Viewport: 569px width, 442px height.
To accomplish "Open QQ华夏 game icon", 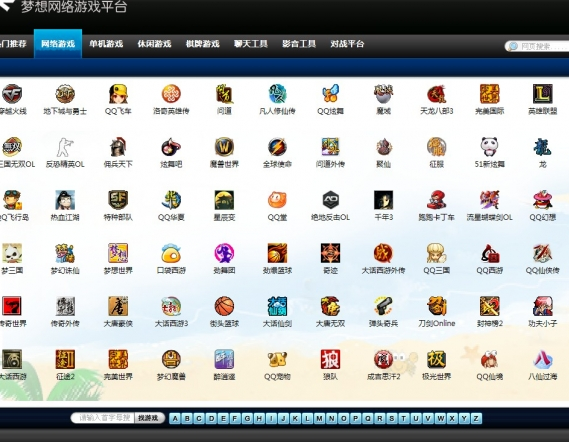I will click(171, 200).
